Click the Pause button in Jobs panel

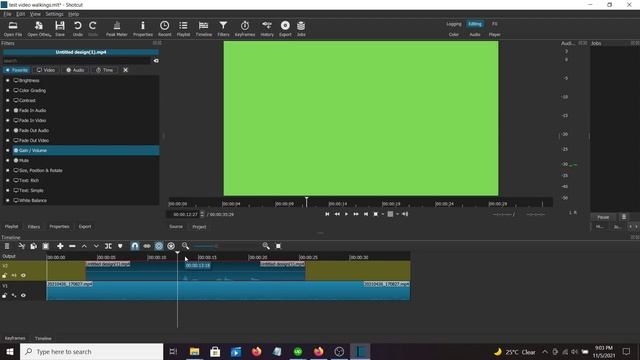pyautogui.click(x=603, y=217)
